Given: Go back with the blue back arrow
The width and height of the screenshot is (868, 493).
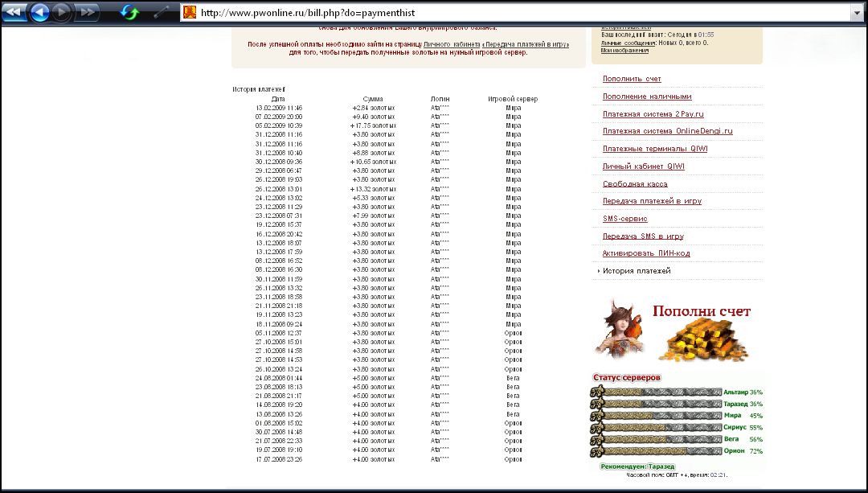Looking at the screenshot, I should point(39,12).
